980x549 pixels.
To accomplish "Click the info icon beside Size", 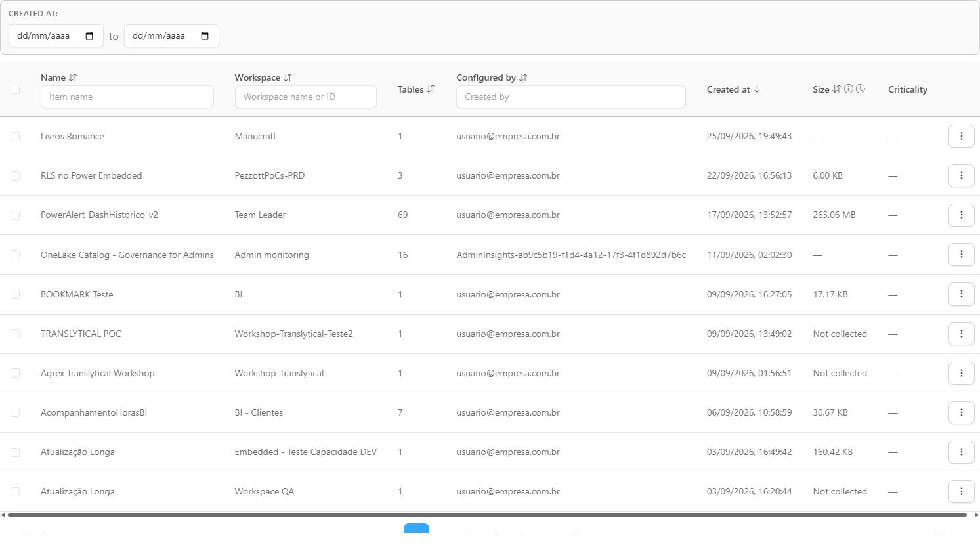I will pyautogui.click(x=849, y=89).
